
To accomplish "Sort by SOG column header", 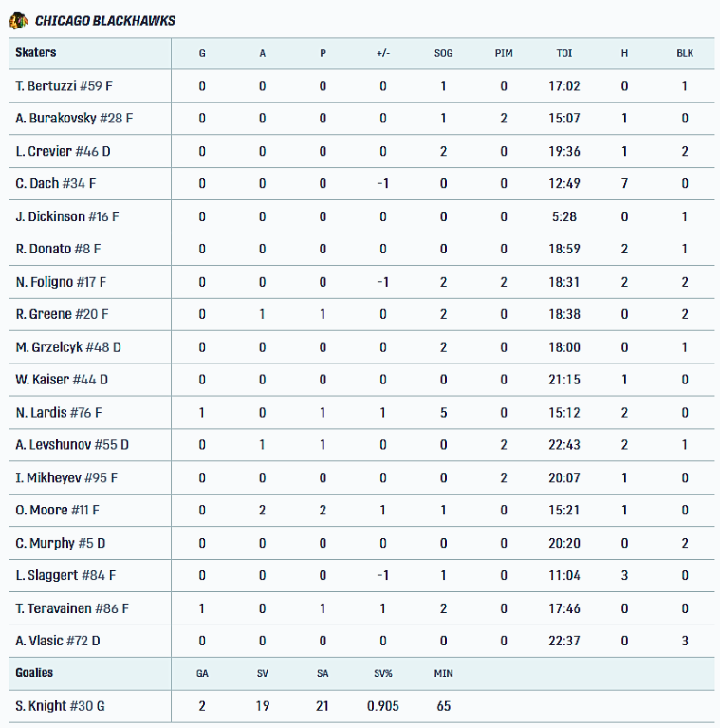I will pos(443,53).
